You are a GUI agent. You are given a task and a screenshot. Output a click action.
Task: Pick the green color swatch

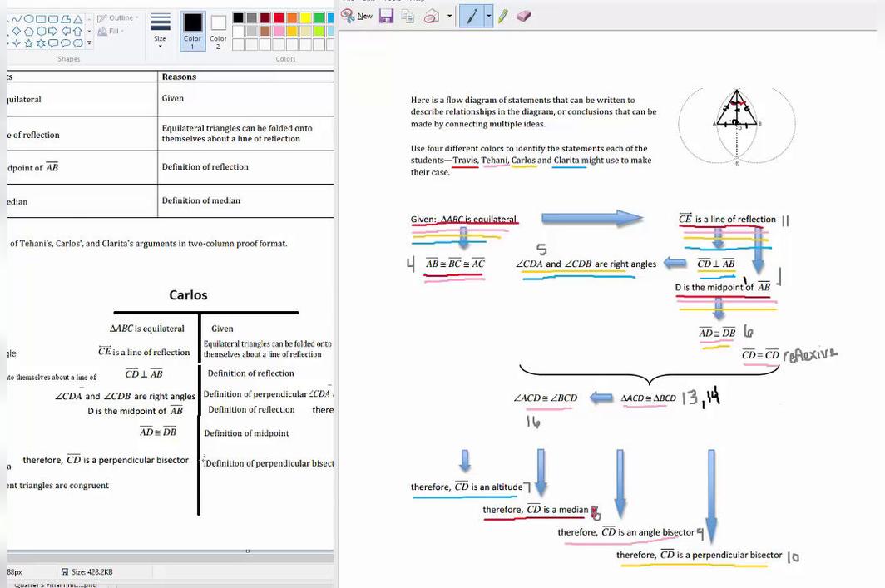coord(319,18)
